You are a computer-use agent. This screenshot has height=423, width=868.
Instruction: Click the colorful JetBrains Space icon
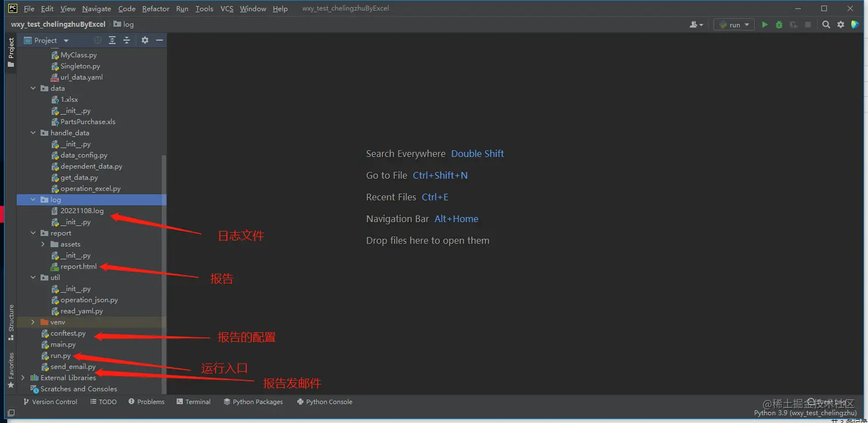[855, 25]
